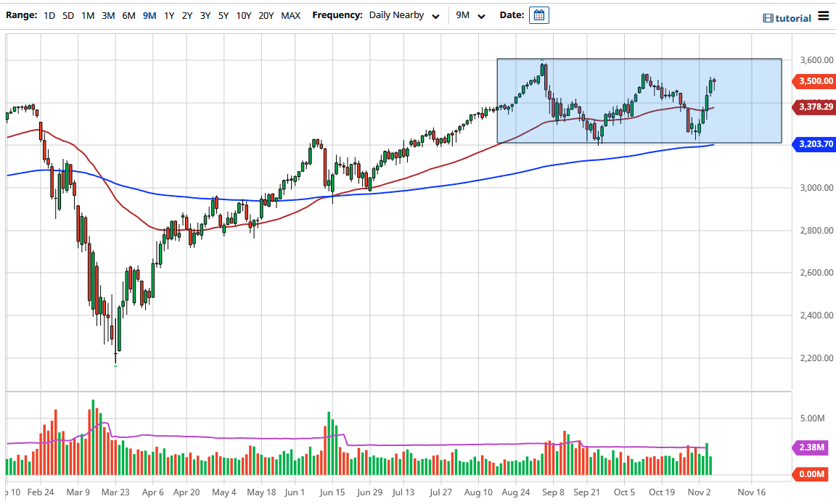Switch to the 20Y range
The height and width of the screenshot is (504, 836).
click(265, 15)
